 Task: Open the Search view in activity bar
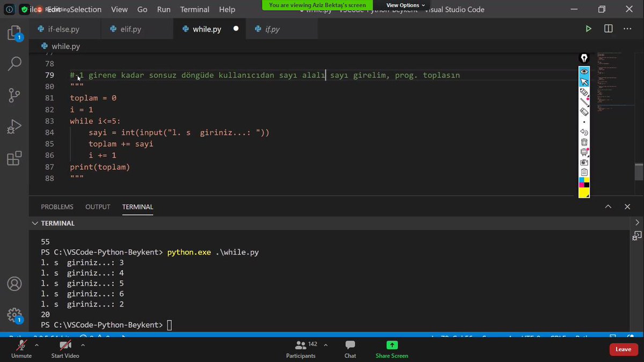14,63
